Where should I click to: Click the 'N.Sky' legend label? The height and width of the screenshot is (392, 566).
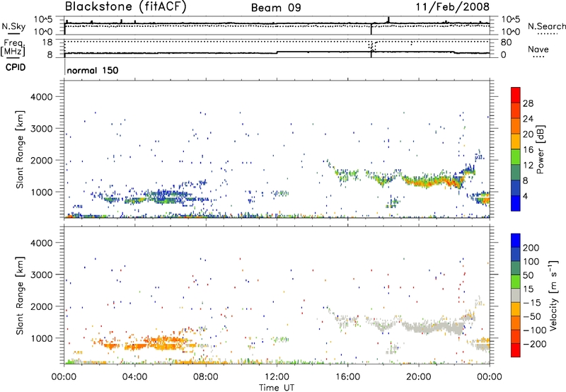pos(13,26)
